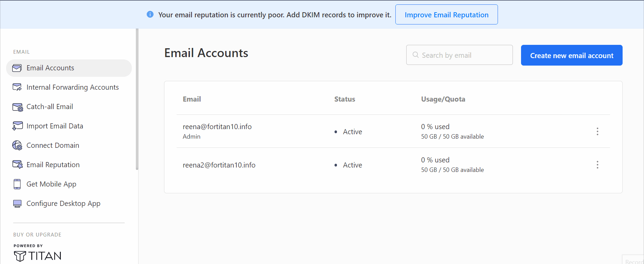Open the Connect Domain page
Screen dimensions: 644x264
tap(53, 145)
